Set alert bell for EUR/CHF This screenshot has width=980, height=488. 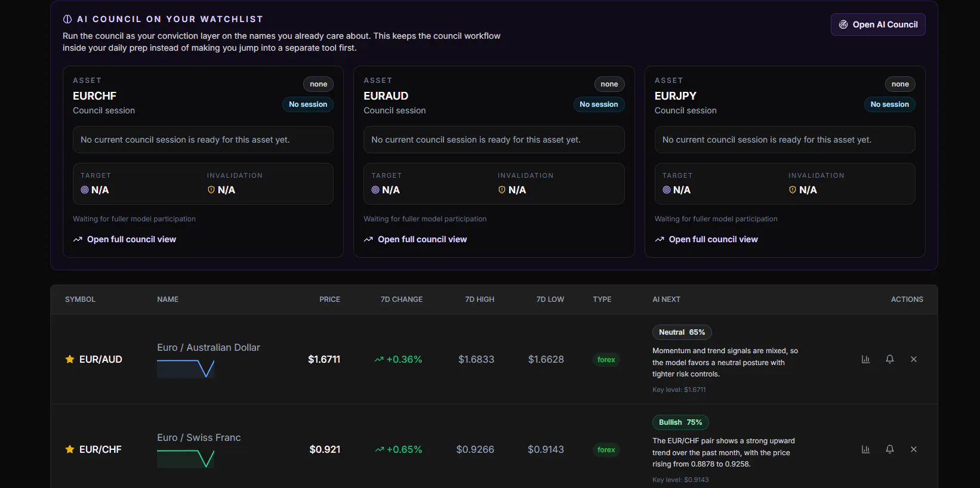pos(889,449)
